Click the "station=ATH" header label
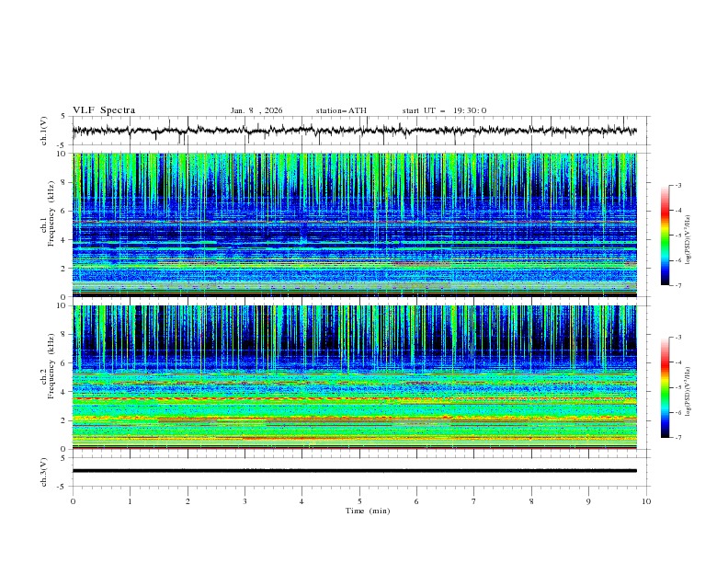The image size is (728, 563). coord(341,110)
